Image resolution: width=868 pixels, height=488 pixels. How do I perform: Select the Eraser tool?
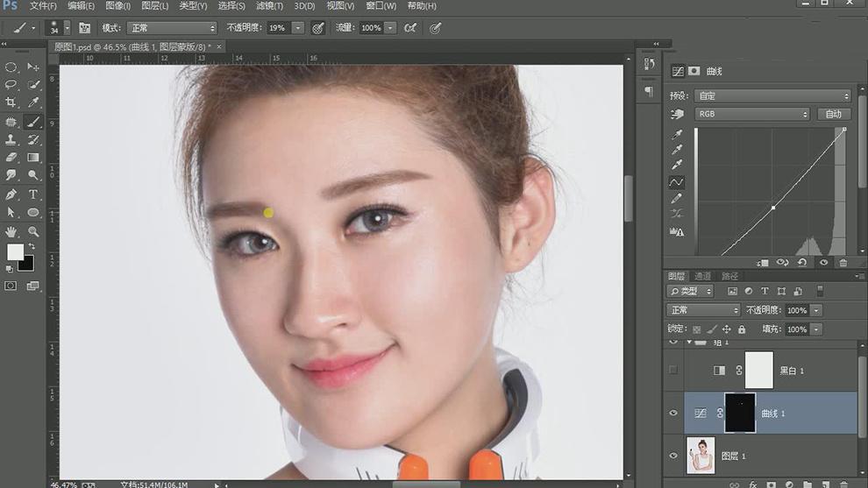11,158
